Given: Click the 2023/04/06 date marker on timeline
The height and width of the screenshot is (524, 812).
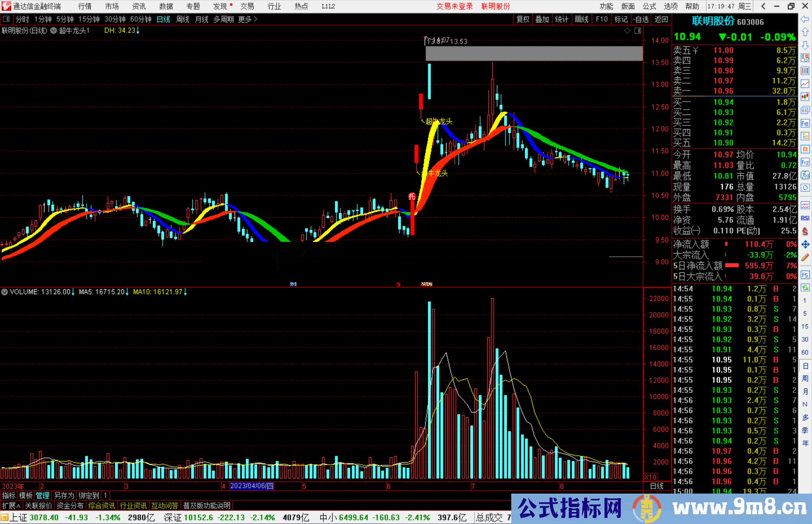Looking at the screenshot, I should (251, 486).
